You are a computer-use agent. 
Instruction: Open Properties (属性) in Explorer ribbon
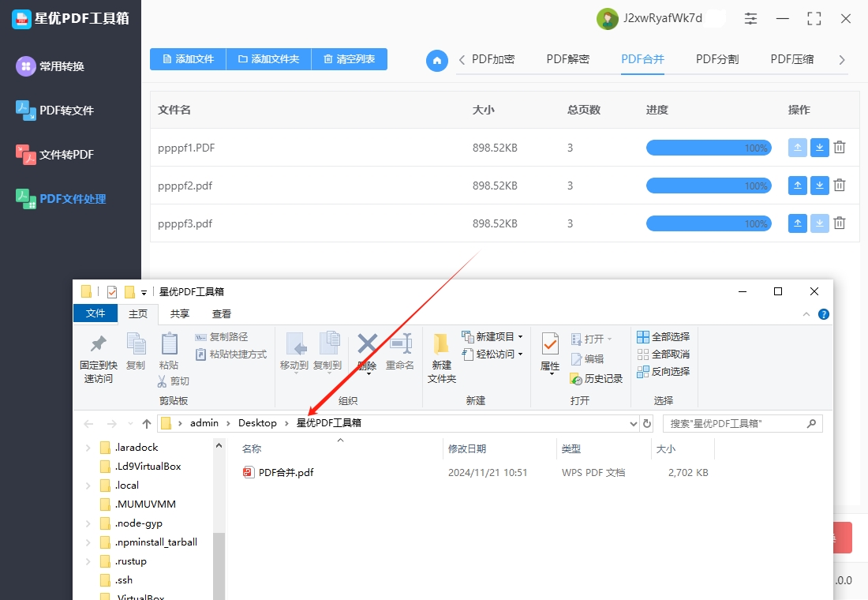[x=550, y=354]
